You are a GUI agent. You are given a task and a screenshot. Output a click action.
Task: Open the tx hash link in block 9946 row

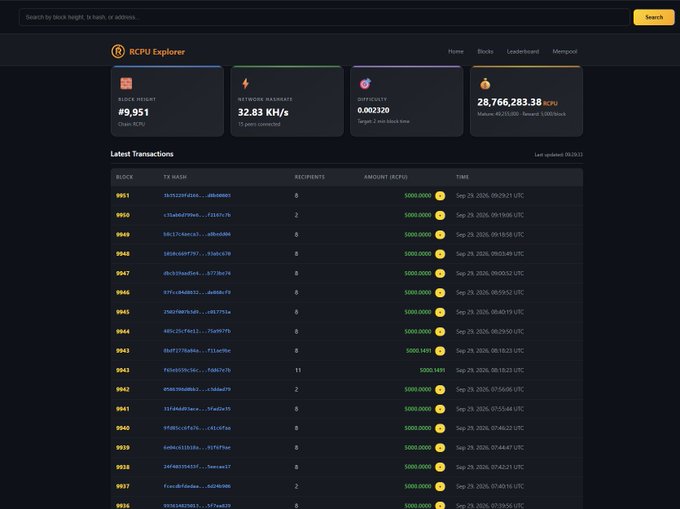[x=197, y=293]
